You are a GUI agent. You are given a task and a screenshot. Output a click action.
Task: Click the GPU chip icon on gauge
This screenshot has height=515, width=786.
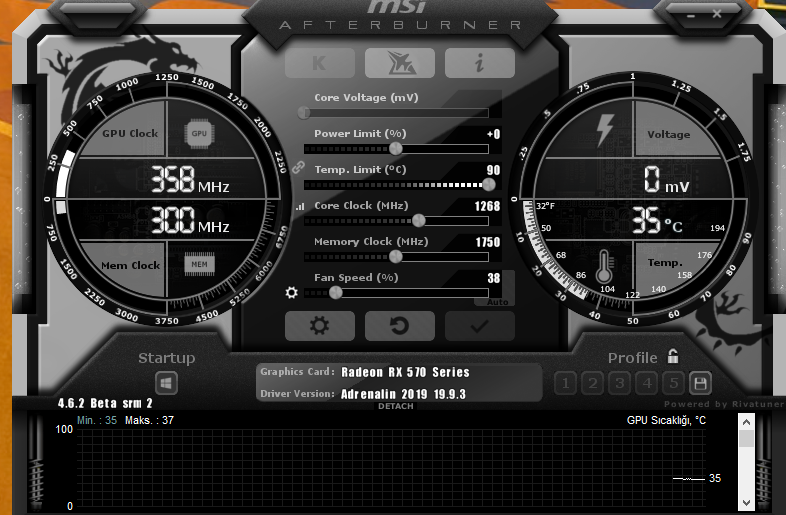pos(199,133)
